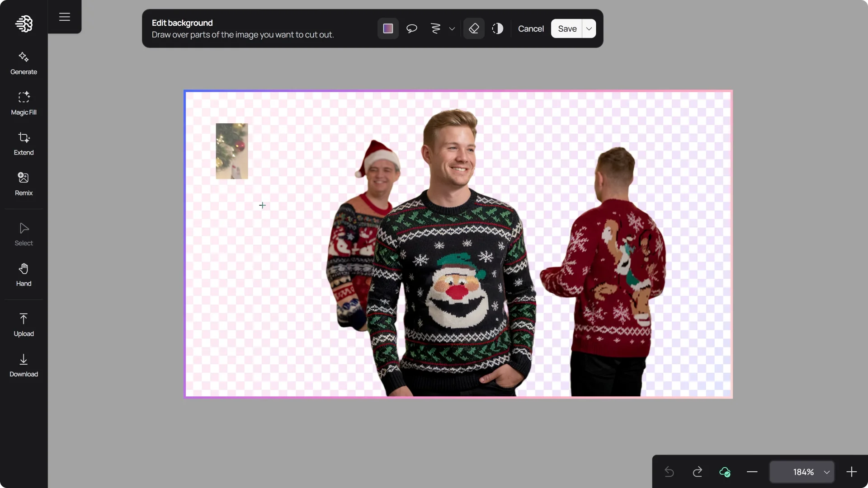Open the hamburger menu
The image size is (868, 488).
[64, 17]
